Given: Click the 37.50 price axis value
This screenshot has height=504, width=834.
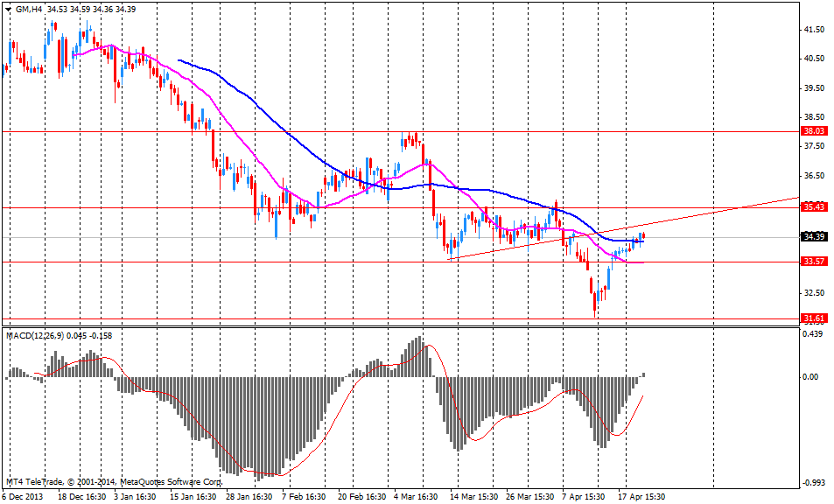Looking at the screenshot, I should 814,145.
